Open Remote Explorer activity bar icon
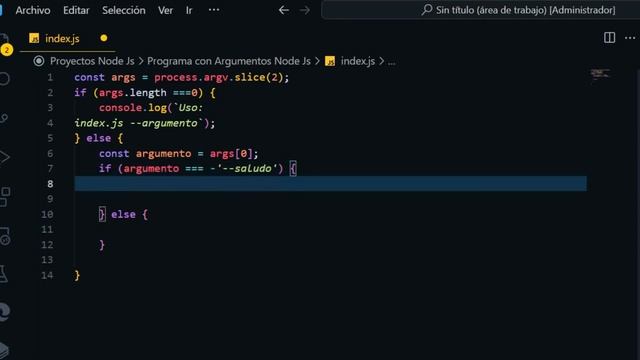640x360 pixels. (x=5, y=236)
